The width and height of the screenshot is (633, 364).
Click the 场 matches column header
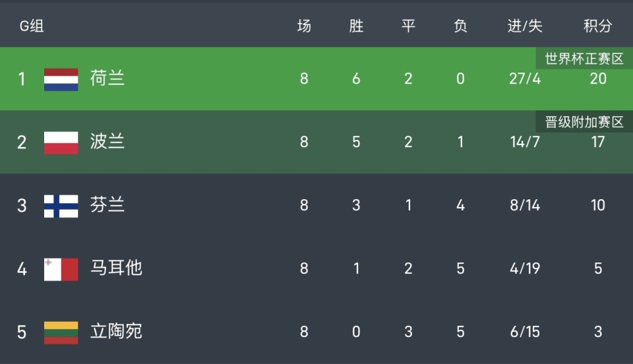(304, 26)
